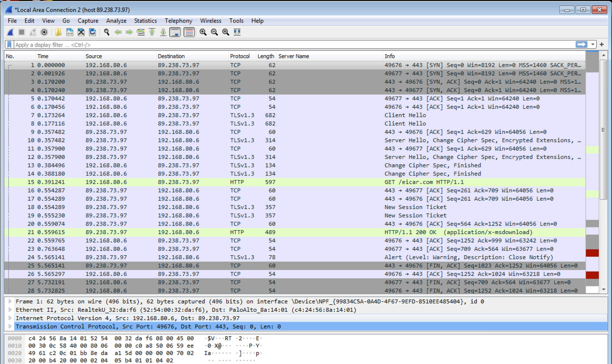This screenshot has height=364, width=612.
Task: Jump to the last packet
Action: coord(163,32)
